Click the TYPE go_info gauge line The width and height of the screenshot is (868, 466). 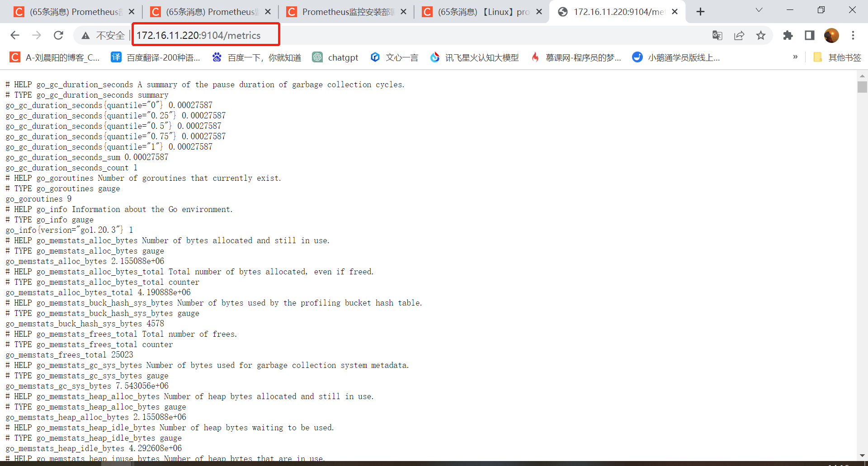49,220
